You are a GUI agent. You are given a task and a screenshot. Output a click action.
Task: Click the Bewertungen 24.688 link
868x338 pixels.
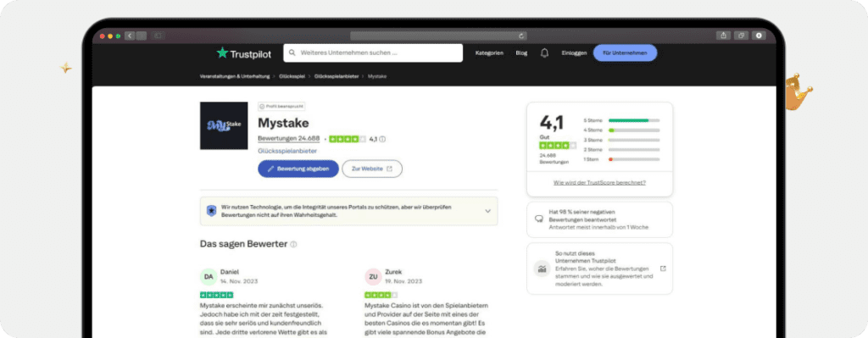click(289, 138)
